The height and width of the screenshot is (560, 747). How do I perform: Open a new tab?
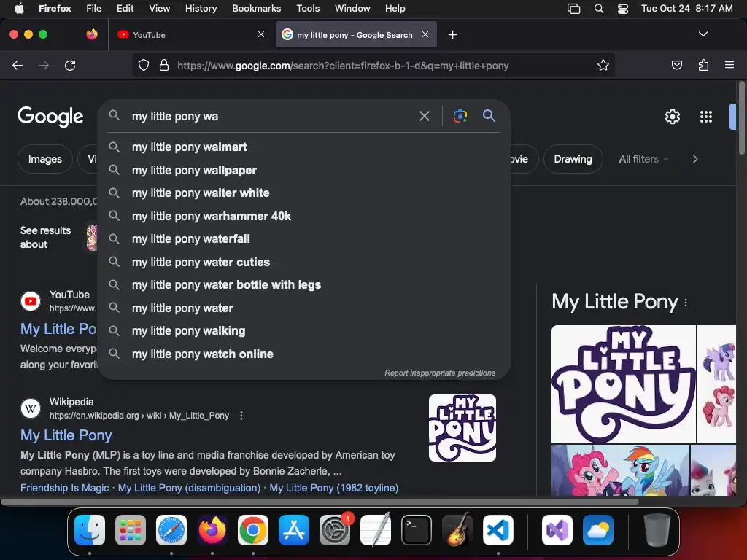pyautogui.click(x=452, y=35)
